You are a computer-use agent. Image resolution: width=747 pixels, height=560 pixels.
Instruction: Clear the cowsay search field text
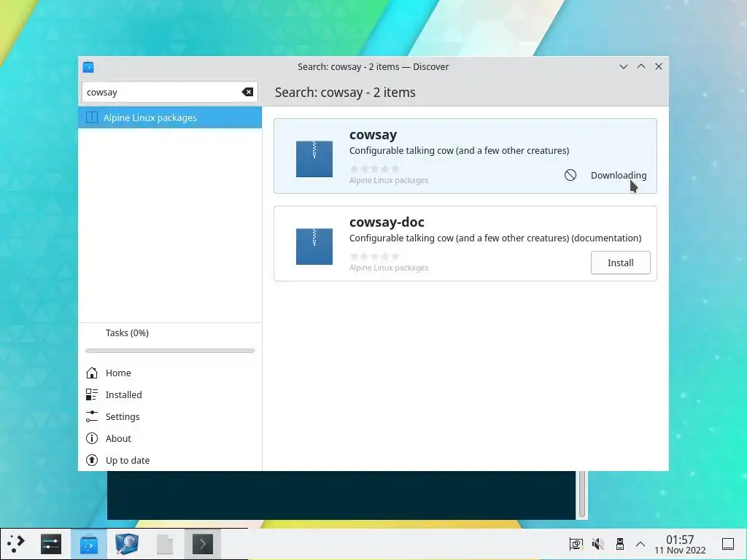[x=247, y=92]
